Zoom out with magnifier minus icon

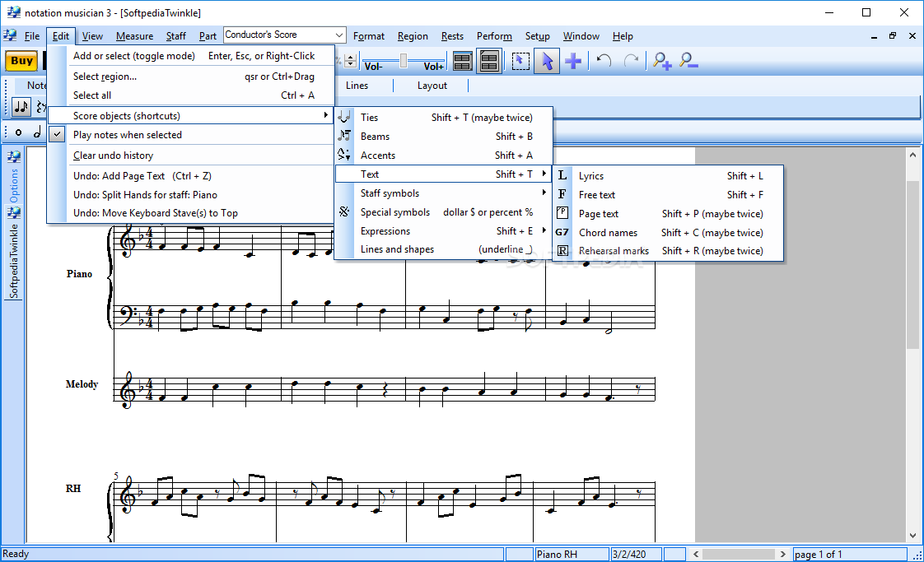pyautogui.click(x=688, y=61)
